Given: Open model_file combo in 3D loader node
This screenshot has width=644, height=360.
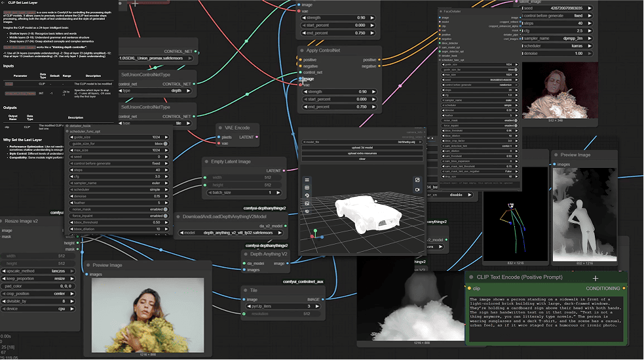Looking at the screenshot, I should (x=362, y=142).
